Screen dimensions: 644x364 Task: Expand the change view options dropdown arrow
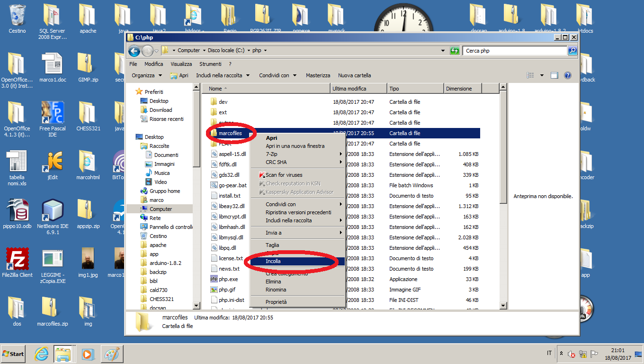(542, 75)
